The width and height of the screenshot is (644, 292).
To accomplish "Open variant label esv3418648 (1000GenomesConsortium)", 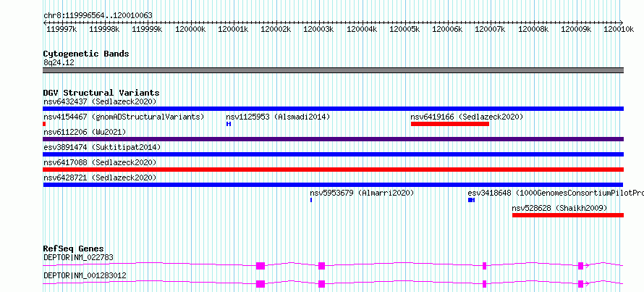I will 555,193.
